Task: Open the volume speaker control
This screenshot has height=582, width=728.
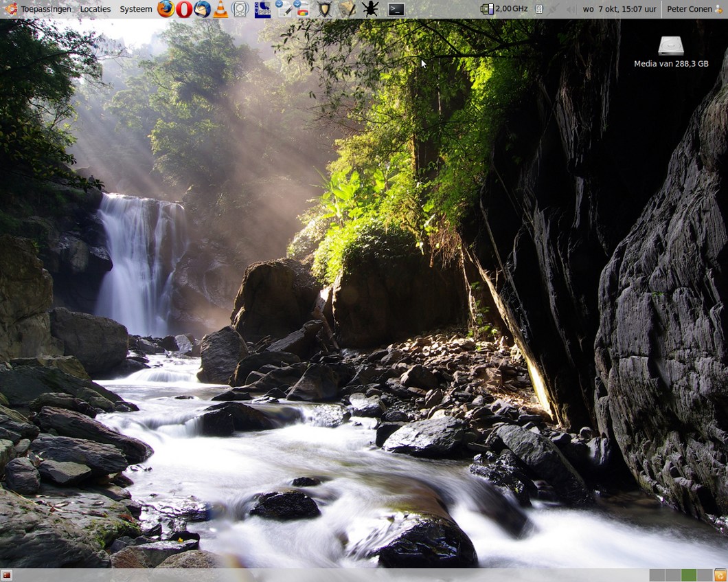Action: (571, 9)
